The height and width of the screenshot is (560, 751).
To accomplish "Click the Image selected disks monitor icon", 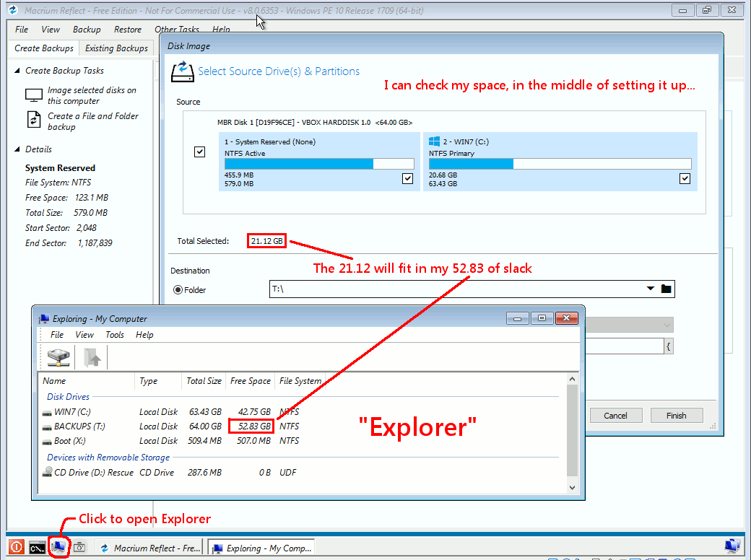I will coord(33,95).
